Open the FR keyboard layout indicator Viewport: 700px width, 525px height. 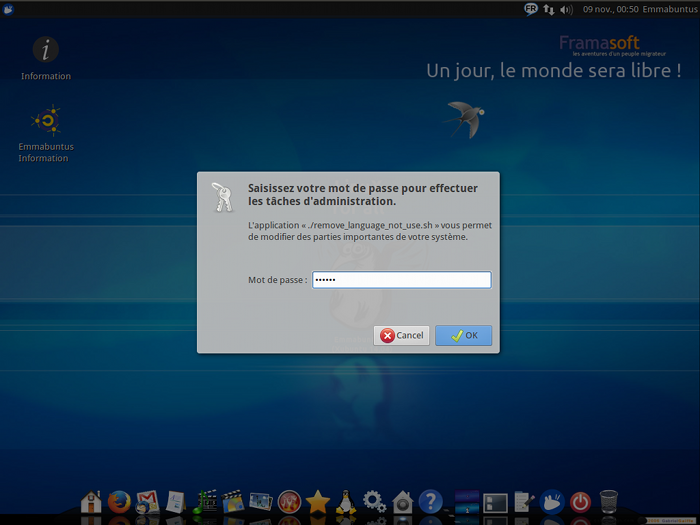[531, 9]
